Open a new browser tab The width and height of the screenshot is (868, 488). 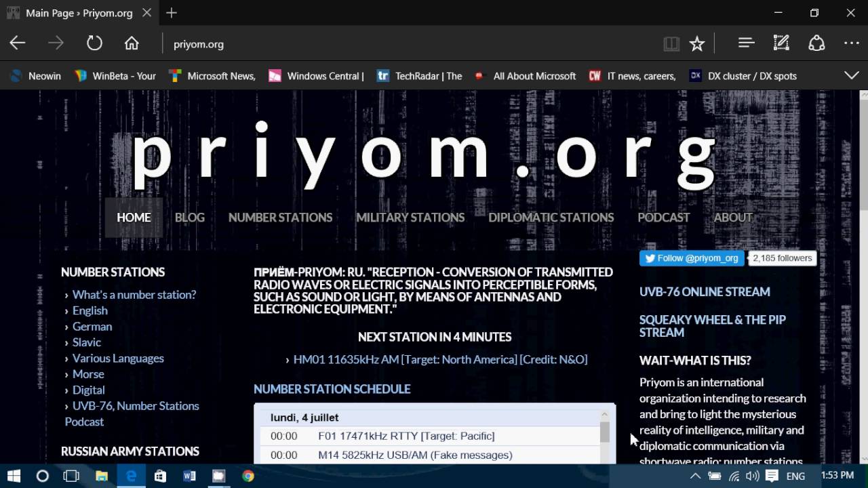pyautogui.click(x=172, y=13)
